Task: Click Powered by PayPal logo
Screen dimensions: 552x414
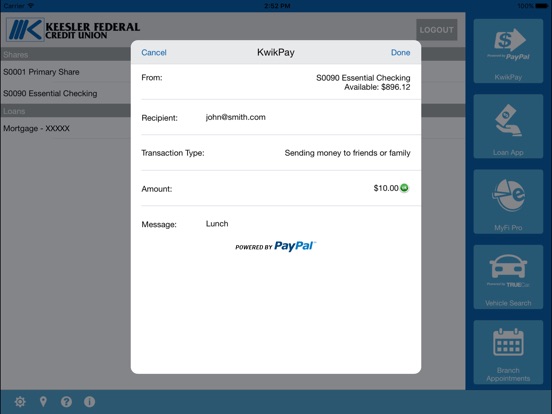Action: click(x=276, y=246)
